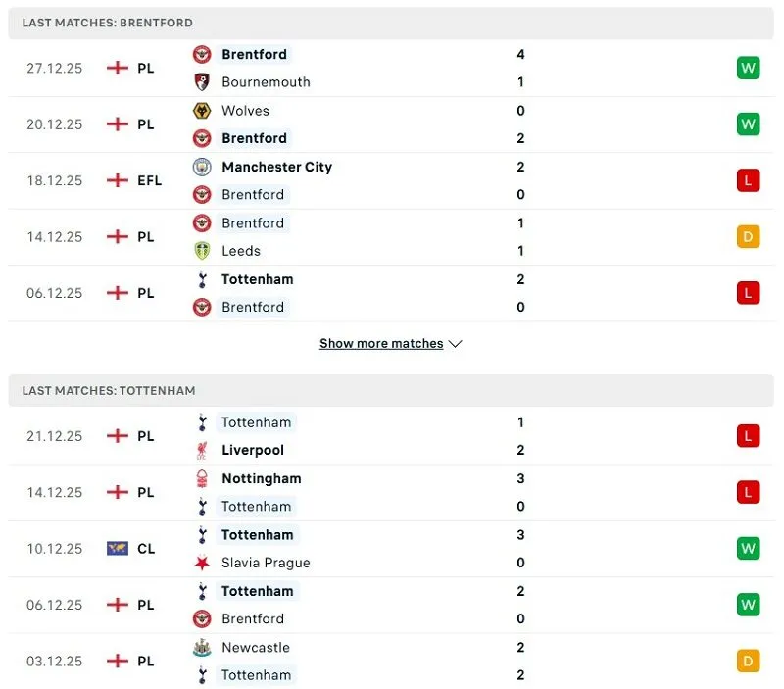
Task: Open the PL label on the 27.12.25 match
Action: (x=145, y=68)
